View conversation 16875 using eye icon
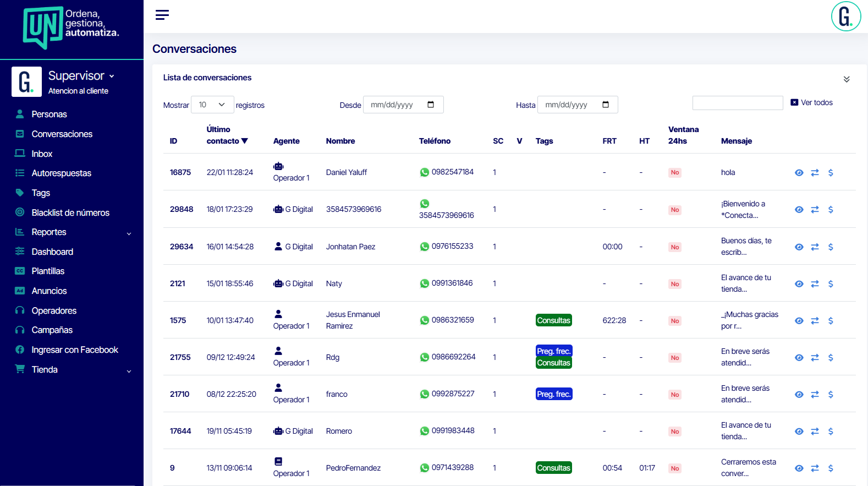Screen dimensions: 868x486 [x=799, y=173]
